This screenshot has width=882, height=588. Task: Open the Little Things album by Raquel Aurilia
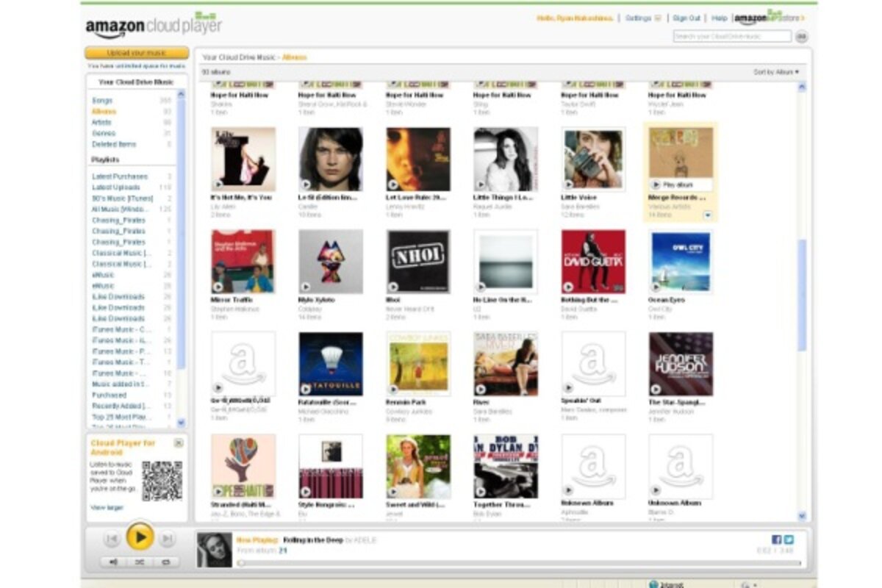506,159
